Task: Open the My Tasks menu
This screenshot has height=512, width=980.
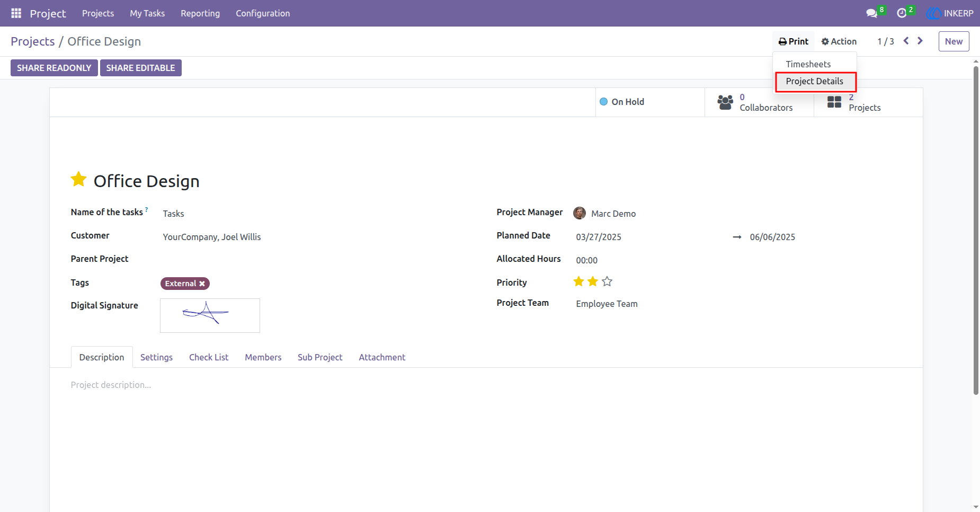Action: point(147,13)
